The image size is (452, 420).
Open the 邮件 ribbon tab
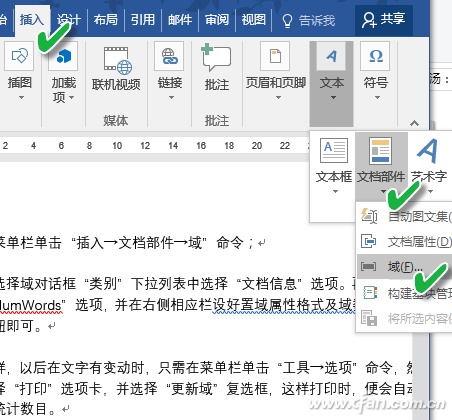coord(180,20)
